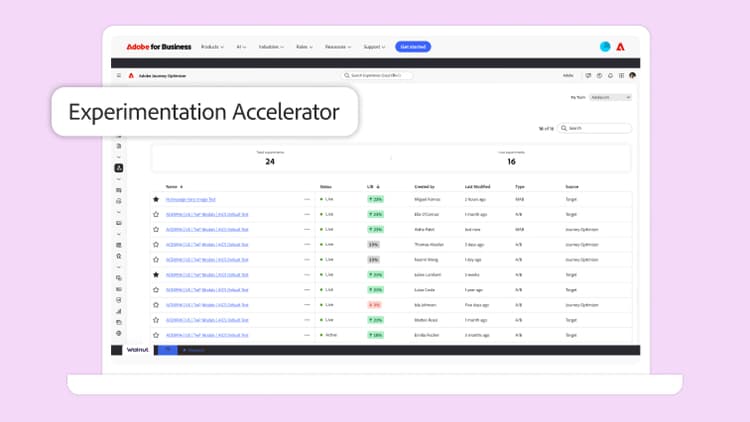The image size is (750, 422).
Task: Expand the Products menu
Action: tap(212, 47)
